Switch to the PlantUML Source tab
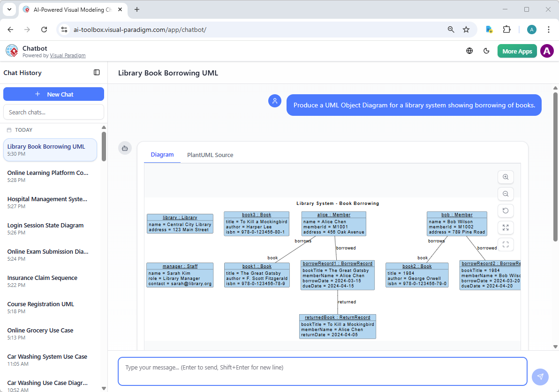Screen dimensions: 559x392 [210, 155]
